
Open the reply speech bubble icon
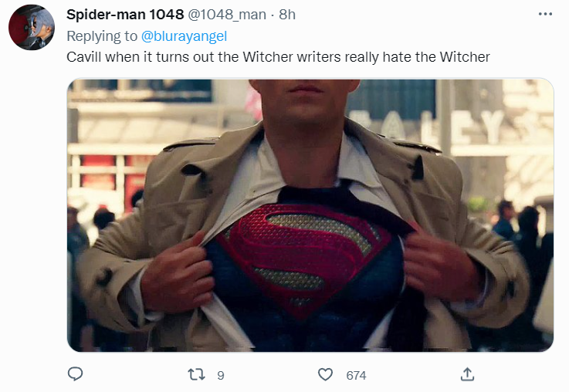point(75,374)
